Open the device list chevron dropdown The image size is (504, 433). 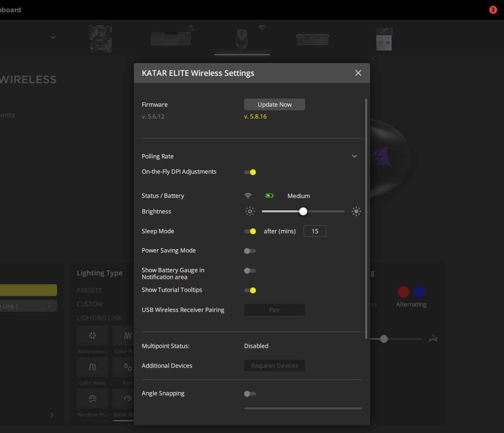coord(53,37)
